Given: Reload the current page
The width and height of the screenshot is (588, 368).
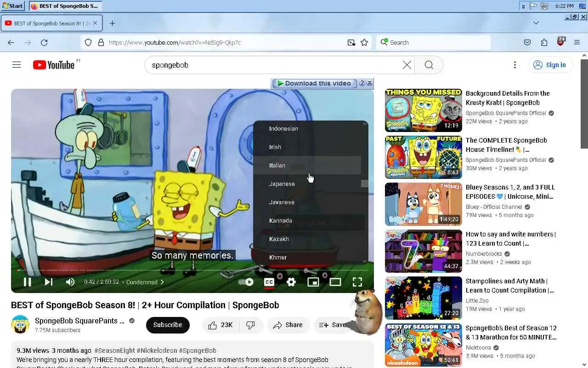Looking at the screenshot, I should point(44,42).
